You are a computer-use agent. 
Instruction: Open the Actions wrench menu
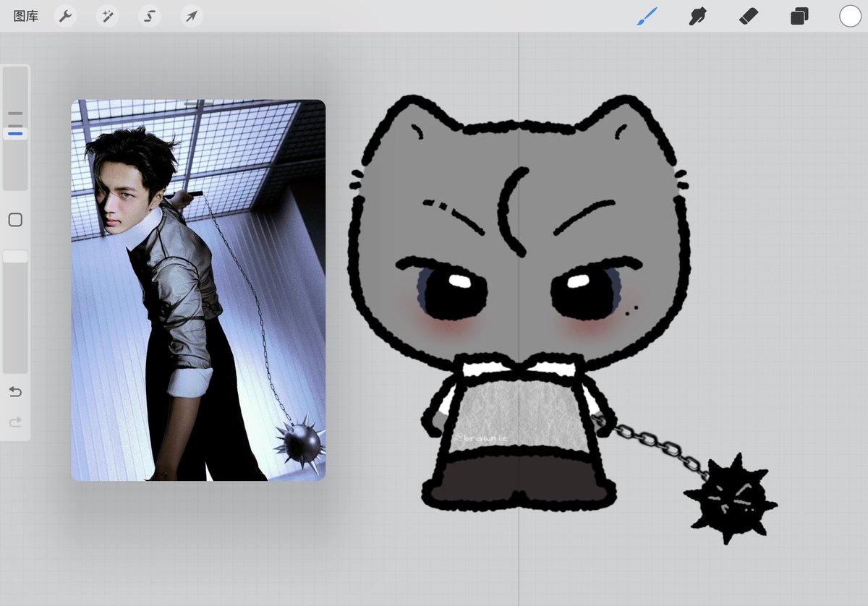[x=66, y=16]
